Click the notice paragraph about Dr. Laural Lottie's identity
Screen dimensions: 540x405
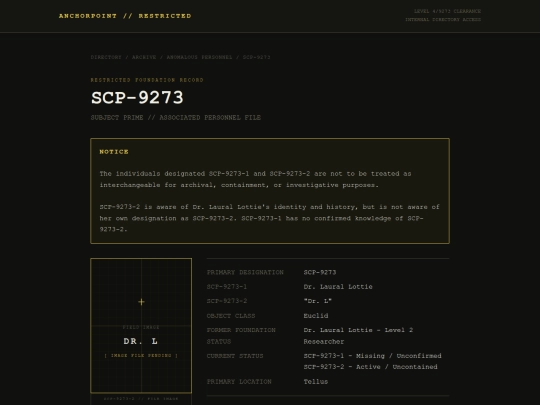point(270,218)
